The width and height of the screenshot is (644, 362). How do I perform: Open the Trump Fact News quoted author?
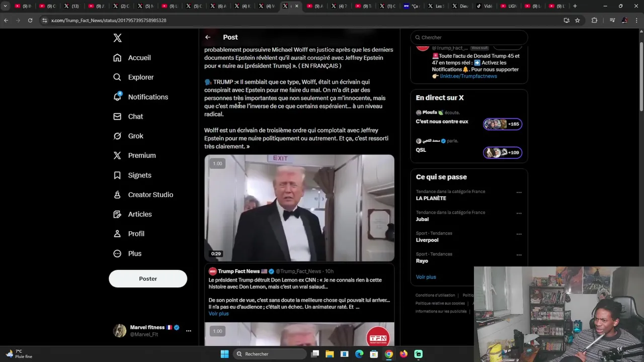pos(238,271)
